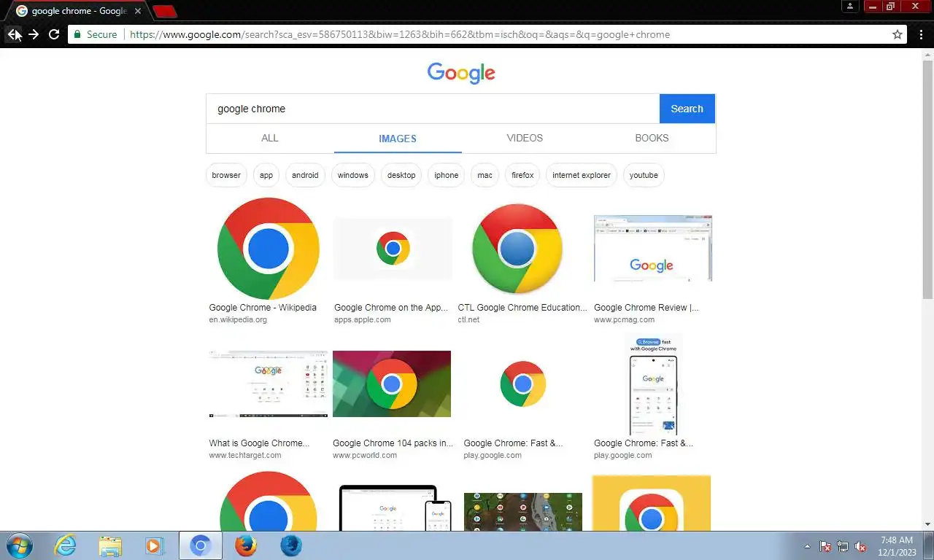The width and height of the screenshot is (934, 560).
Task: Select the Chrome taskbar button
Action: [201, 545]
